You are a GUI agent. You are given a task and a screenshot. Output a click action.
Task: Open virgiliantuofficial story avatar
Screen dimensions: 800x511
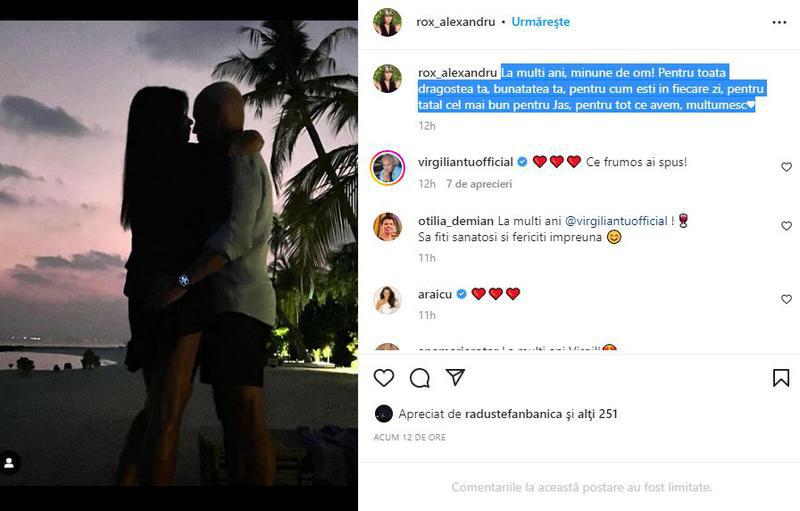click(387, 168)
